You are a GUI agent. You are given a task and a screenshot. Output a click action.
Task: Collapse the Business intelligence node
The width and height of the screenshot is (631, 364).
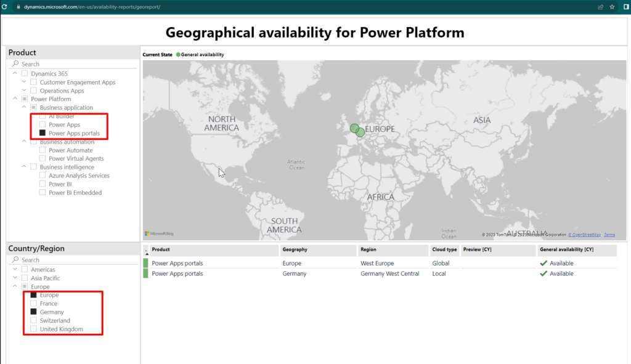tap(24, 166)
